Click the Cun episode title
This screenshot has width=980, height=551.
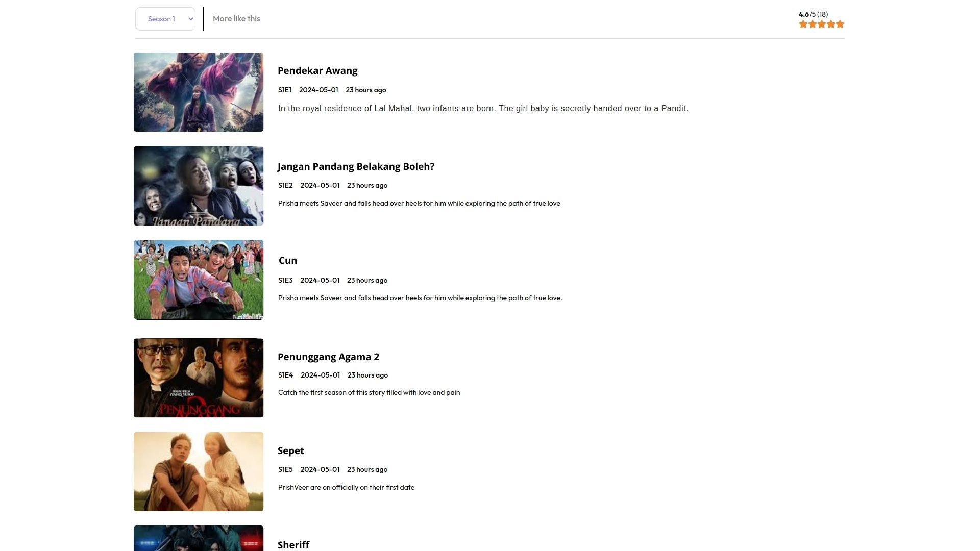(288, 260)
